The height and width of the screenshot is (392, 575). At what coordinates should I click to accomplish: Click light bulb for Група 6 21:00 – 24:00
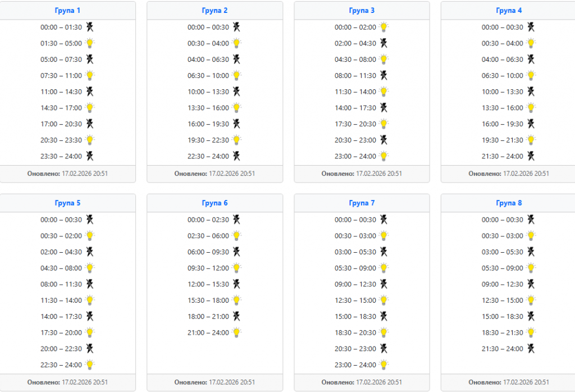237,332
